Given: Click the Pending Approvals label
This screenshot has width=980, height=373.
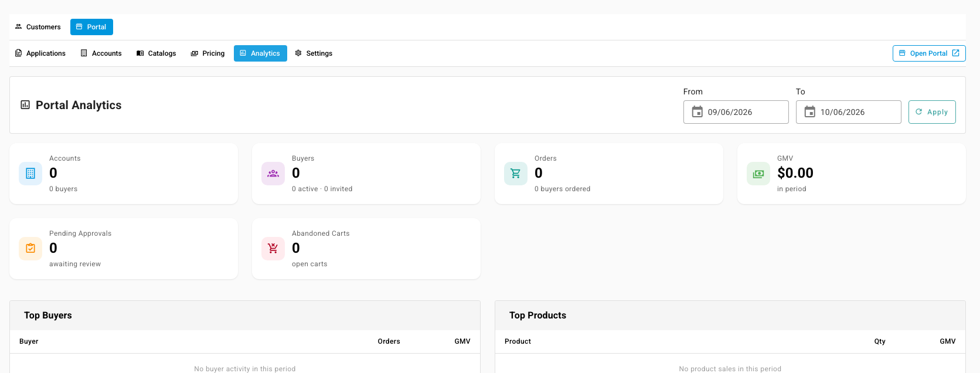Looking at the screenshot, I should pyautogui.click(x=80, y=233).
